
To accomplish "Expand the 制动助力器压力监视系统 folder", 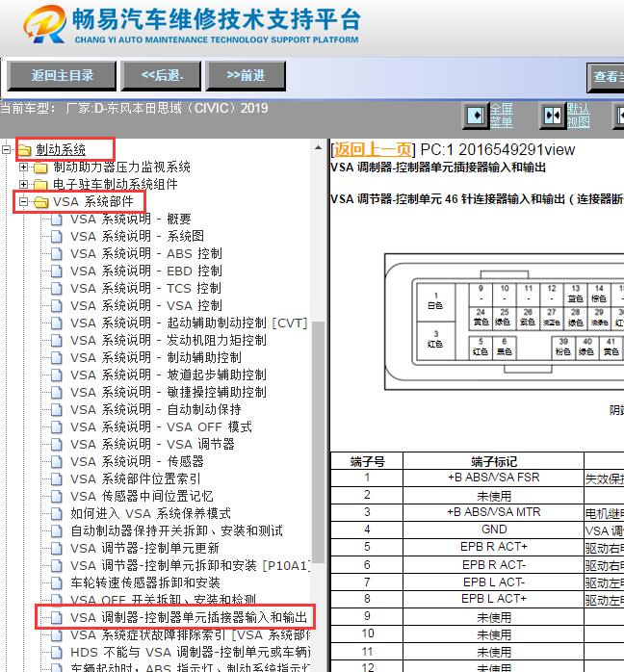I will (x=23, y=168).
